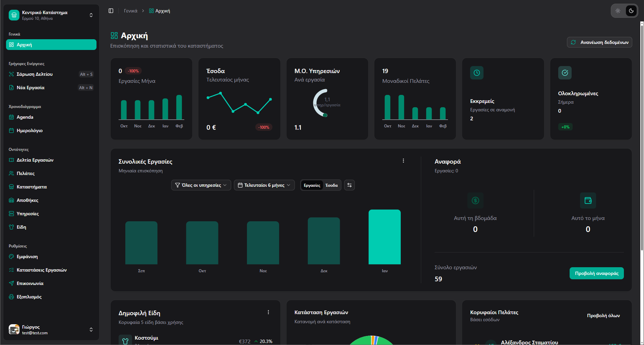Image resolution: width=644 pixels, height=345 pixels.
Task: Click the Μοναδικοί Πελάτες card label
Action: point(406,81)
